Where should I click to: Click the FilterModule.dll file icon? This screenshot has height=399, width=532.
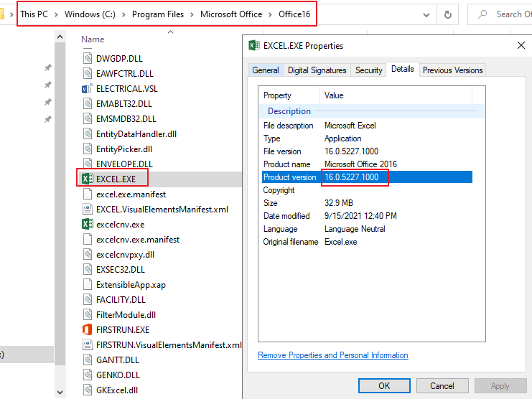pos(88,314)
